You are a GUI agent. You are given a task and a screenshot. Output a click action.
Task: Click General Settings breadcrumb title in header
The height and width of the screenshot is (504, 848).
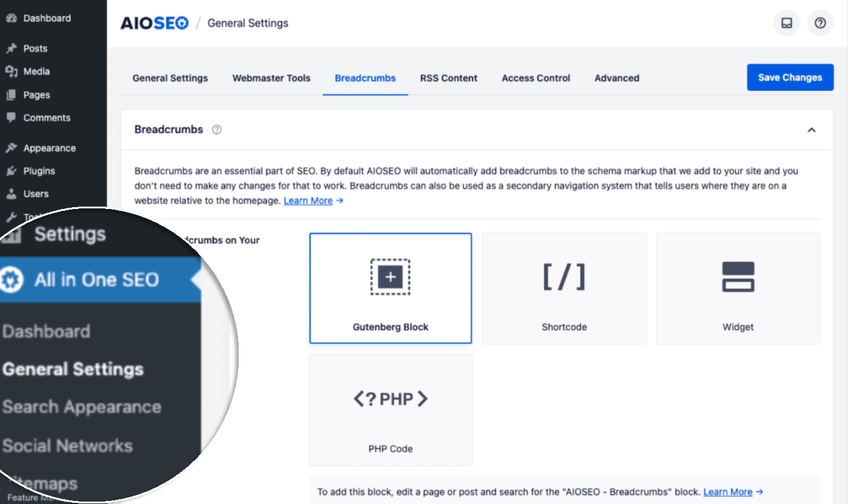[248, 24]
